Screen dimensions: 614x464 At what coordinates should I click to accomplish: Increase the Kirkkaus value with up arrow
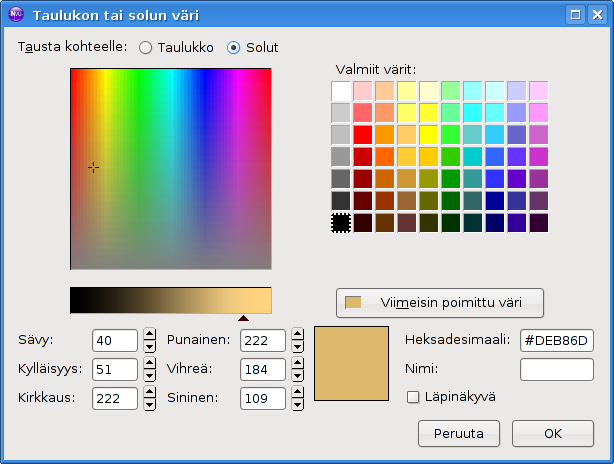[150, 393]
